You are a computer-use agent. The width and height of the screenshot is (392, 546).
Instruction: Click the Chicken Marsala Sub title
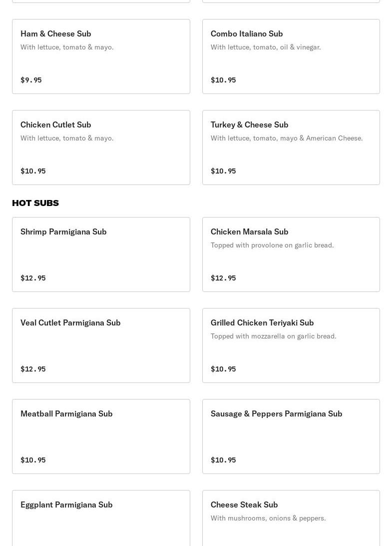pyautogui.click(x=249, y=231)
